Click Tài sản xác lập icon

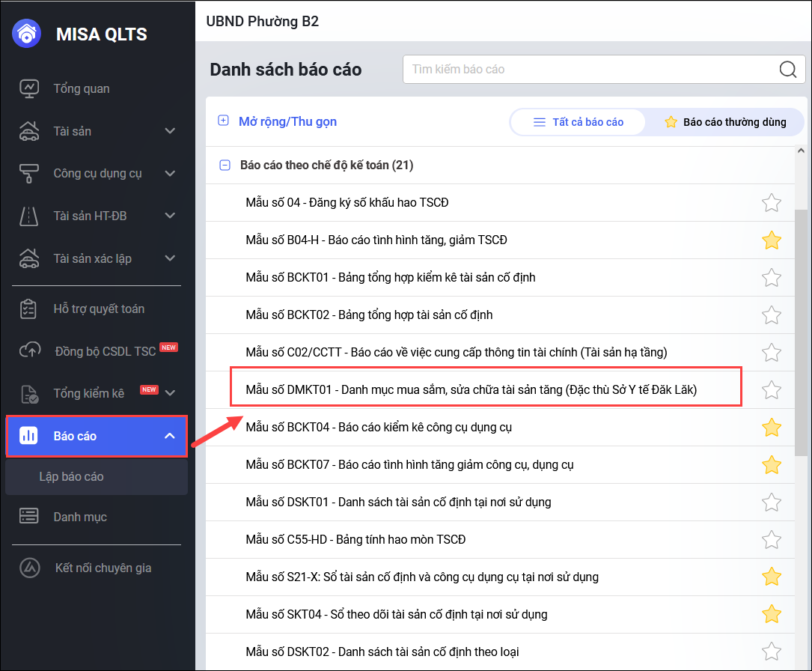(29, 258)
